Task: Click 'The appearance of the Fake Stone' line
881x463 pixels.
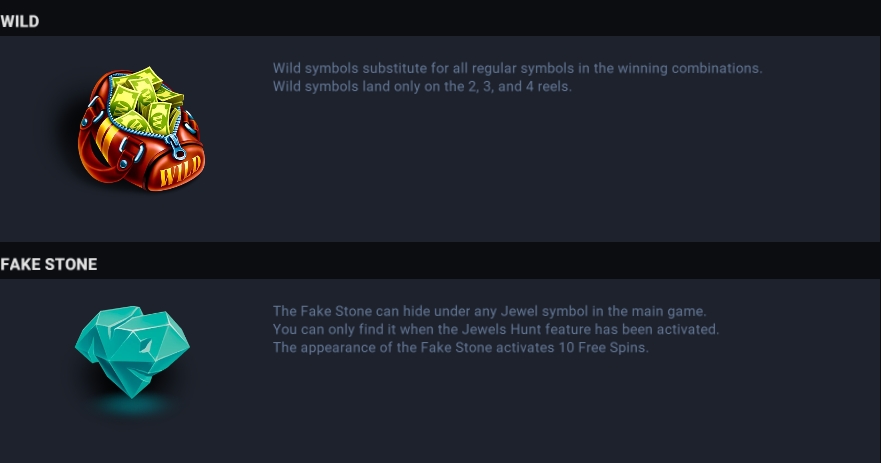Action: click(x=461, y=347)
